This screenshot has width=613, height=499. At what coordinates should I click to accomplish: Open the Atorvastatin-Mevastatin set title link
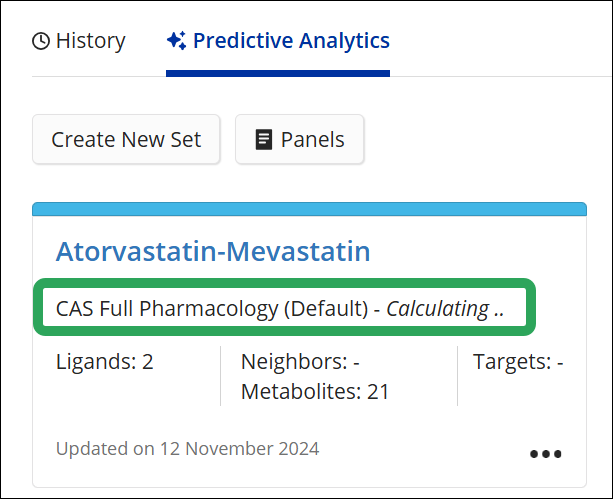(212, 250)
